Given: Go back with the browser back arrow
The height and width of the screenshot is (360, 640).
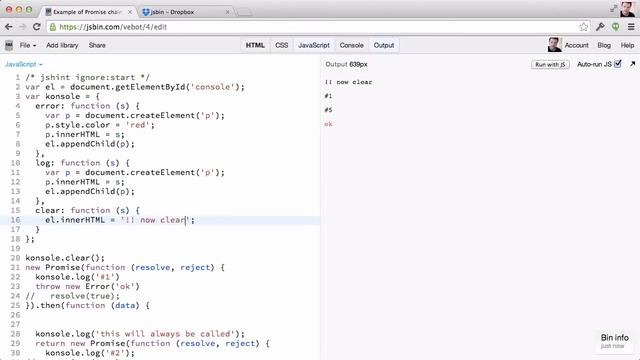Looking at the screenshot, I should (9, 27).
